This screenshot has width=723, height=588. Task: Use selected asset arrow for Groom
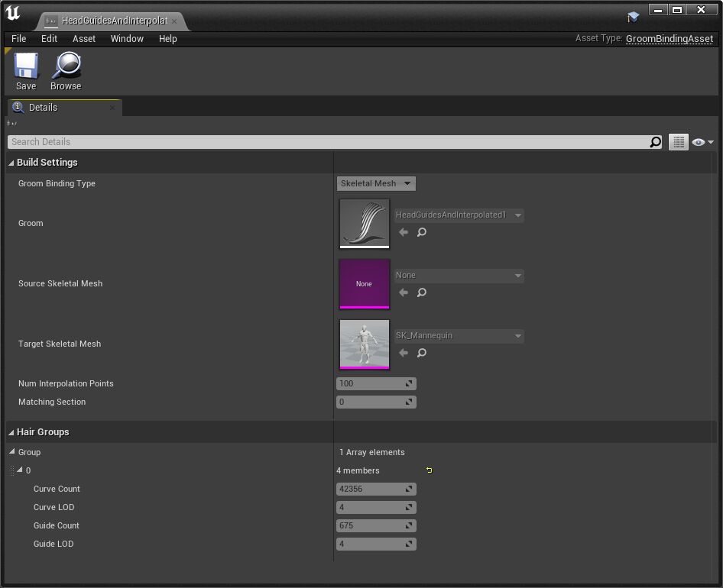tap(404, 232)
